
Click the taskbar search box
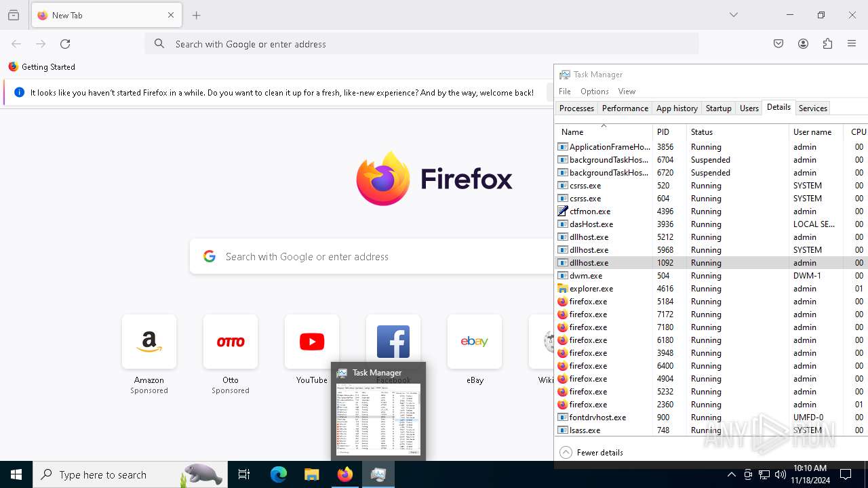point(130,474)
